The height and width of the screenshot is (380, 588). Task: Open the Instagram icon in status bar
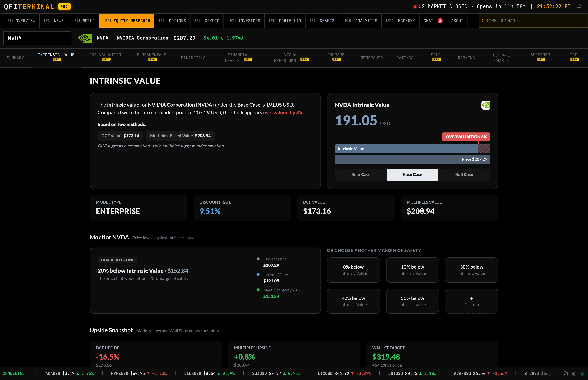(565, 374)
